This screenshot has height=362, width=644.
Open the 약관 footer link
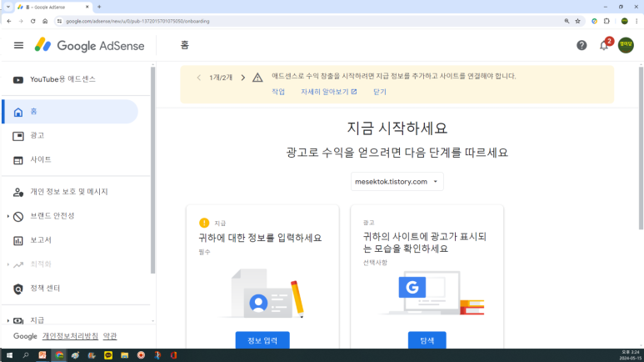[x=110, y=336]
